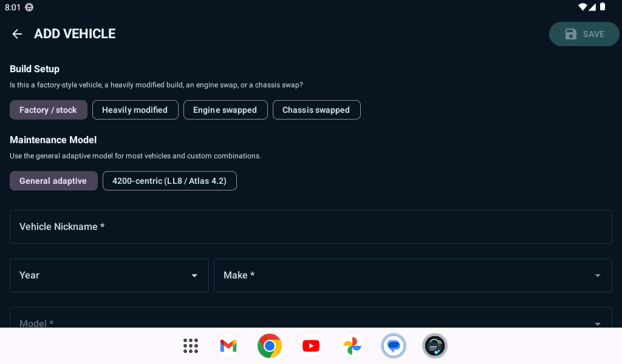The width and height of the screenshot is (622, 364).
Task: Open Gmail from the taskbar
Action: coord(228,346)
